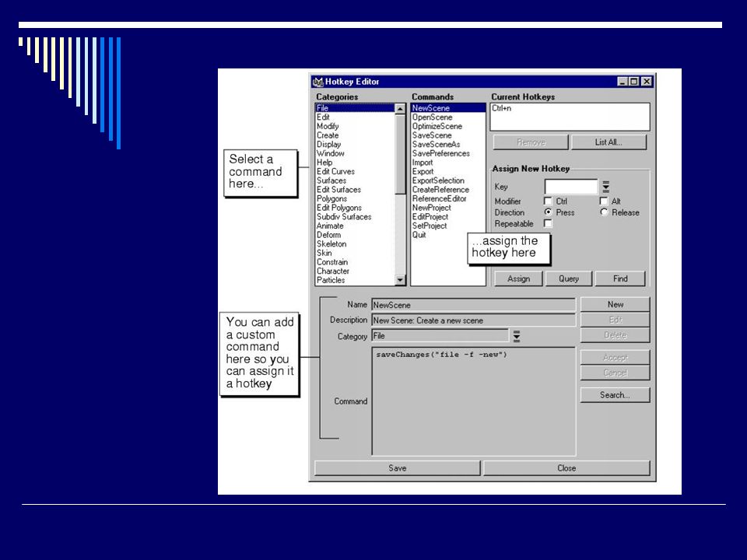This screenshot has width=747, height=560.
Task: Click the Command text area
Action: (473, 401)
